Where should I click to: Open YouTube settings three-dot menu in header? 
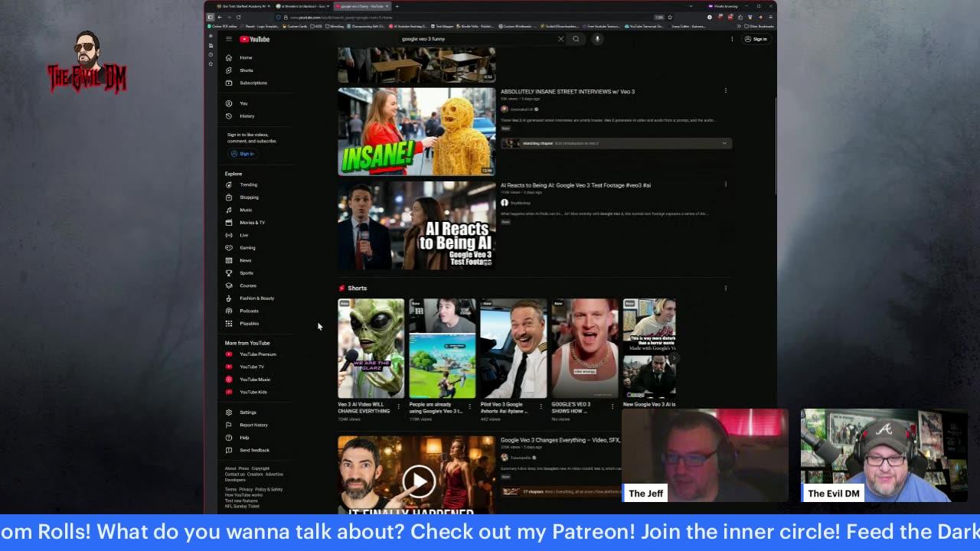732,39
